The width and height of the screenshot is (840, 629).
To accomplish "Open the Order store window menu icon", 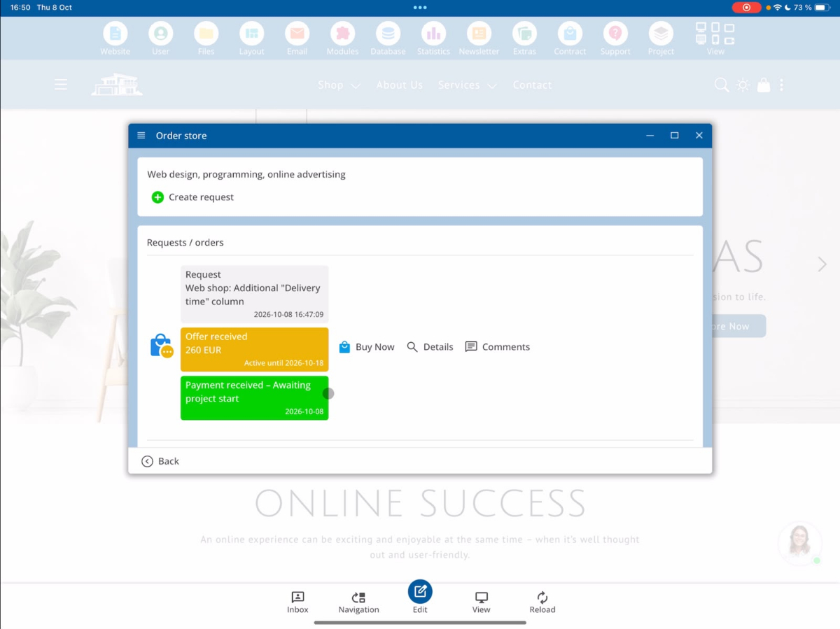I will [x=141, y=136].
